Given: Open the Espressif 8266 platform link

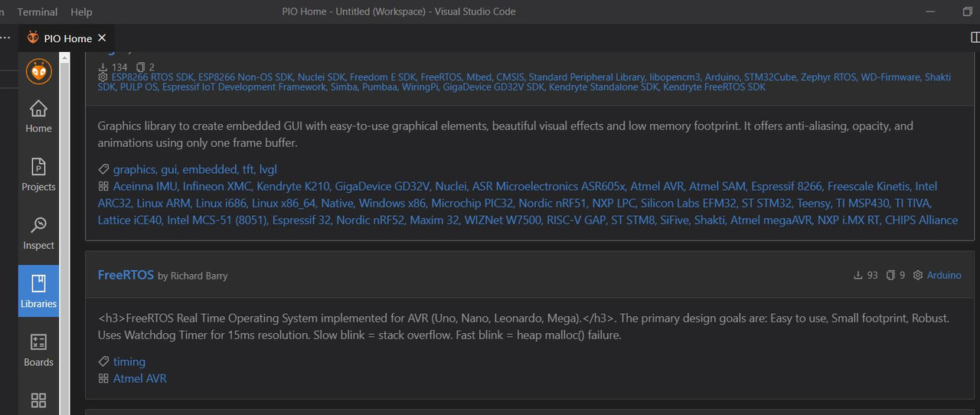Looking at the screenshot, I should coord(786,186).
